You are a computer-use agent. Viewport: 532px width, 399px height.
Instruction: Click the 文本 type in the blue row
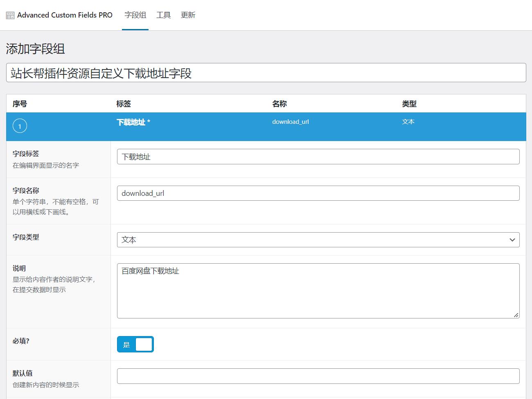[408, 122]
